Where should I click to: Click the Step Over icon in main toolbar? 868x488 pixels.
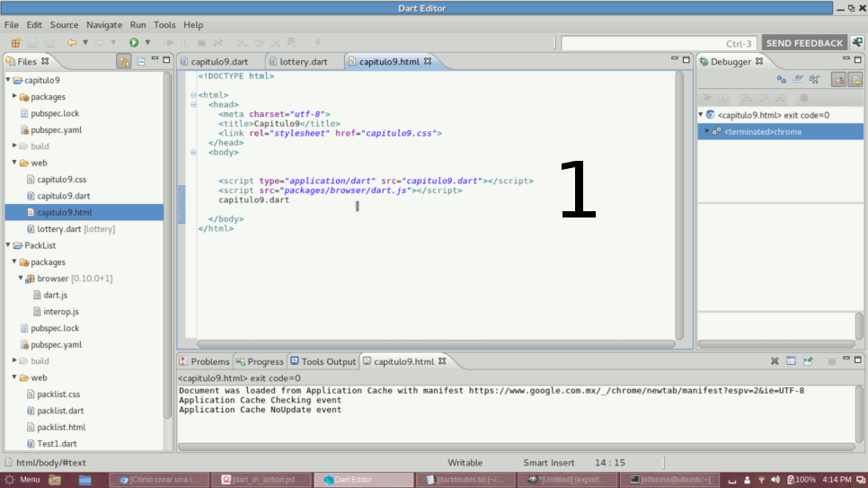click(x=259, y=42)
